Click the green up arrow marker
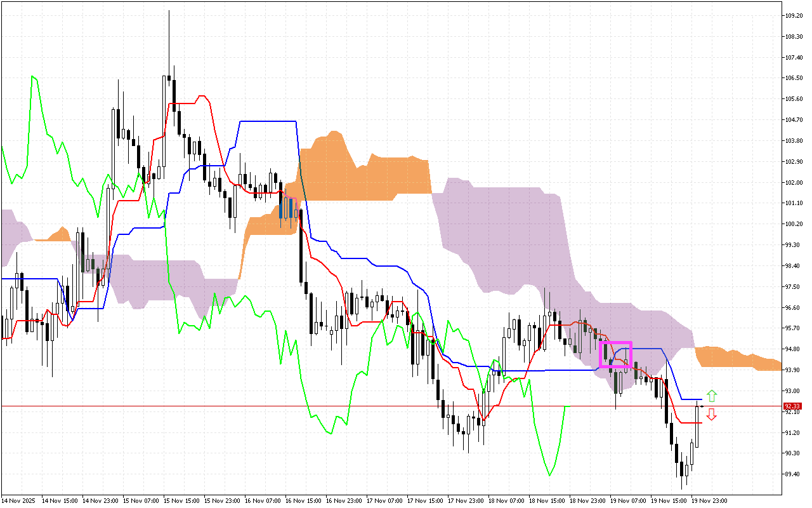Image resolution: width=812 pixels, height=508 pixels. click(x=712, y=396)
